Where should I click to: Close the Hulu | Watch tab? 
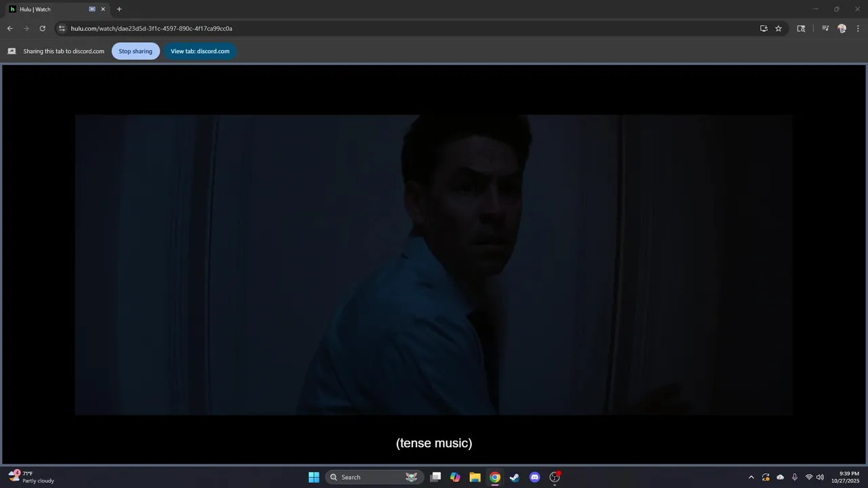[103, 9]
